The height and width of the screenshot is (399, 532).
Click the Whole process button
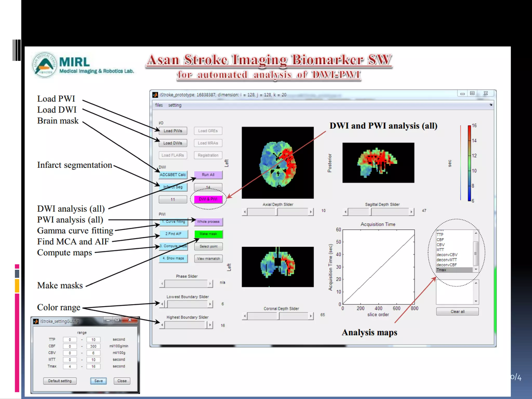[x=208, y=222]
